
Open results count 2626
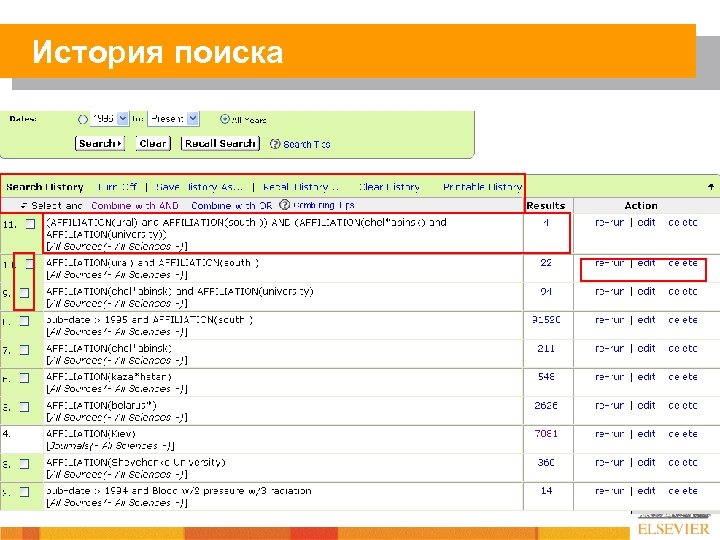coord(546,405)
